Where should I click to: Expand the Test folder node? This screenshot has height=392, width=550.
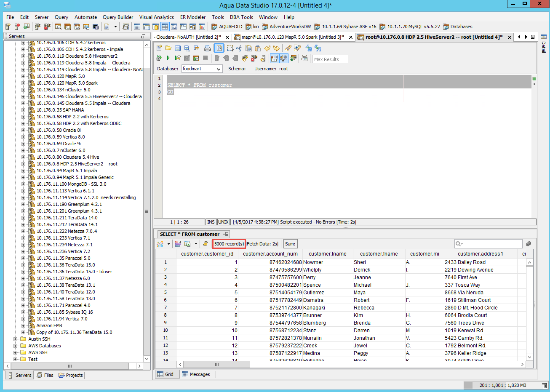(16, 359)
